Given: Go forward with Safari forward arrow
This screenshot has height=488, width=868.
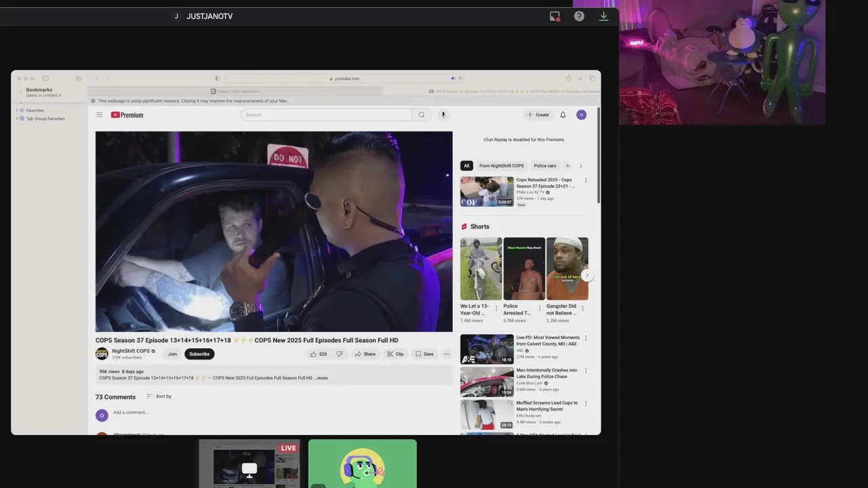Looking at the screenshot, I should [109, 79].
